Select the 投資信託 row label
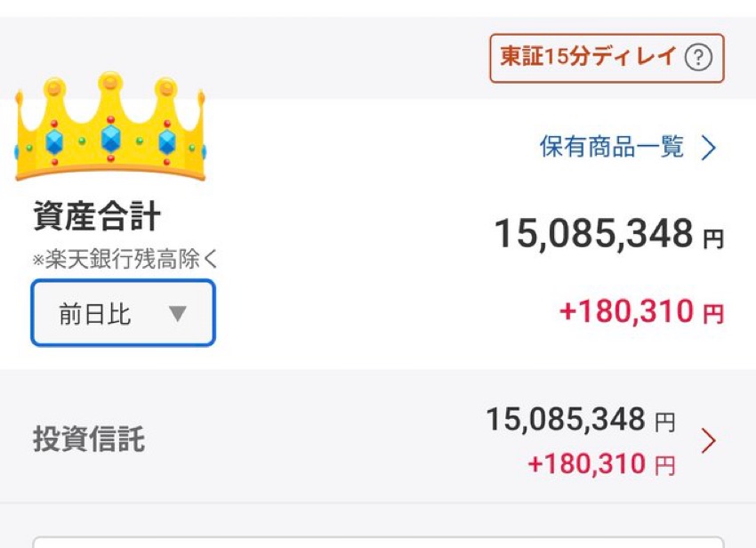This screenshot has height=548, width=756. [88, 439]
